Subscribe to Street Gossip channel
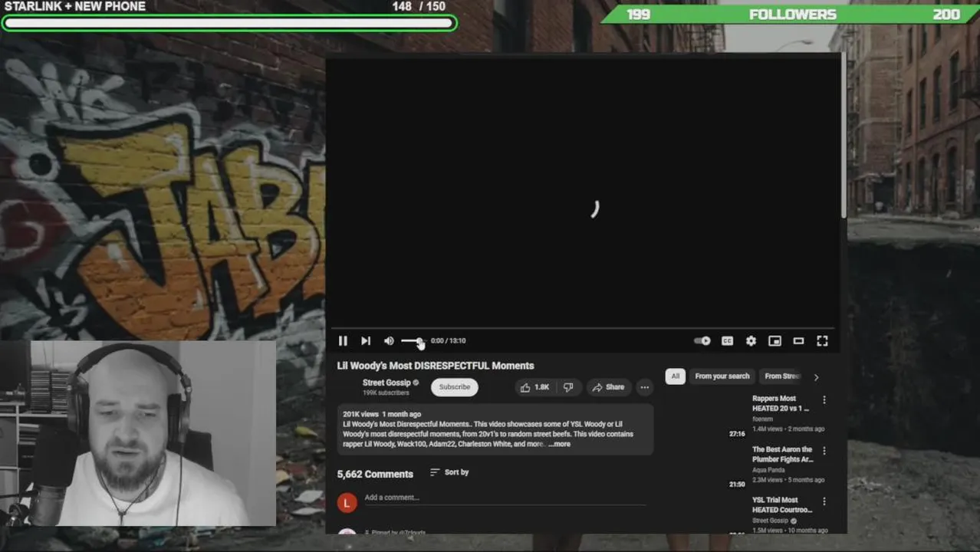The width and height of the screenshot is (980, 552). [455, 387]
